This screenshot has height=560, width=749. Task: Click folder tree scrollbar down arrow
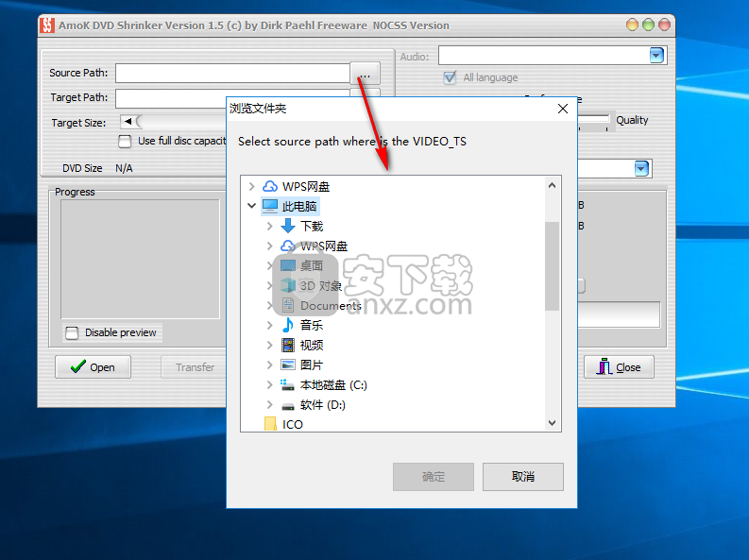pos(552,422)
